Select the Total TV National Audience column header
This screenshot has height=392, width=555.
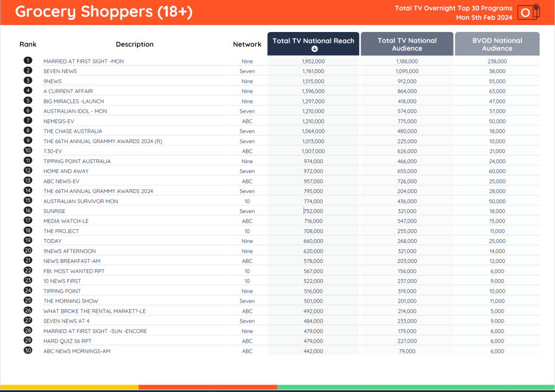point(407,44)
